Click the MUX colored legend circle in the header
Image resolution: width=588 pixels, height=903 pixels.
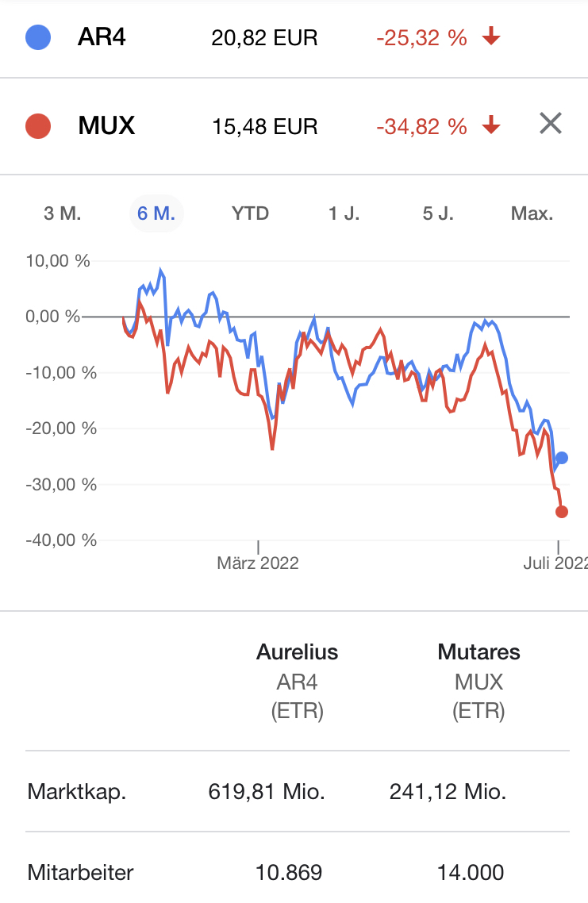coord(37,125)
